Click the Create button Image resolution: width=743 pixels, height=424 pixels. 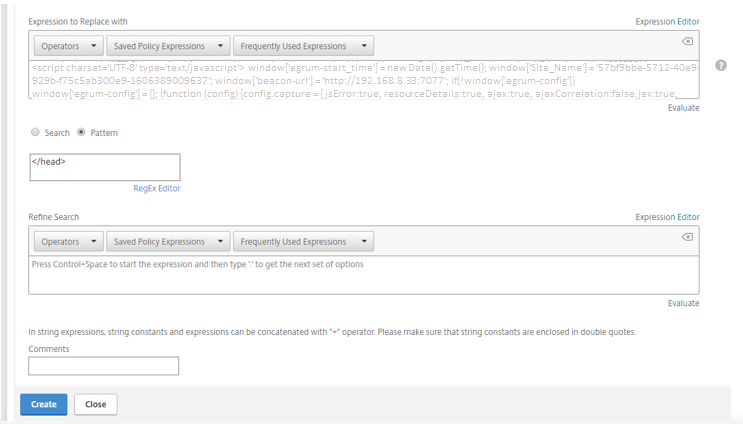44,405
